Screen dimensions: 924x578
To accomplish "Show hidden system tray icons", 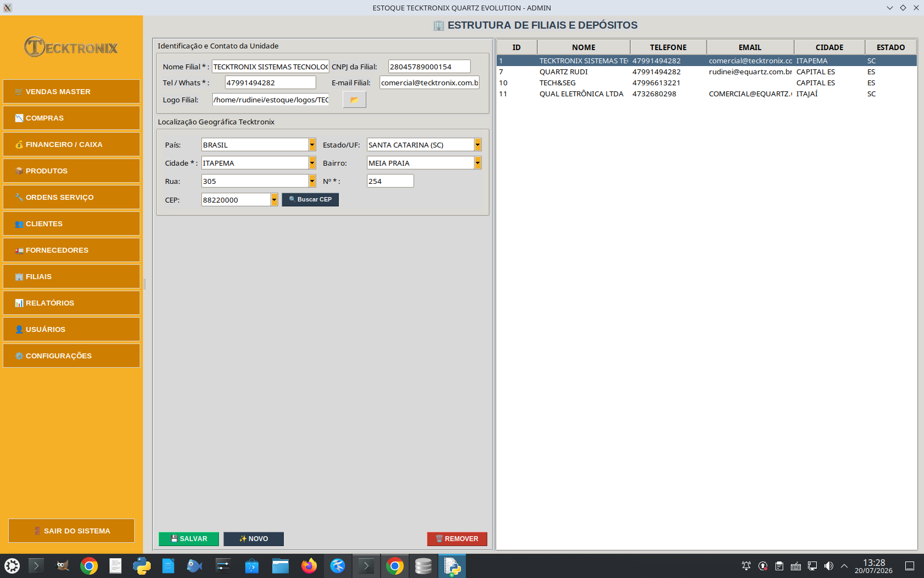I will [x=844, y=566].
